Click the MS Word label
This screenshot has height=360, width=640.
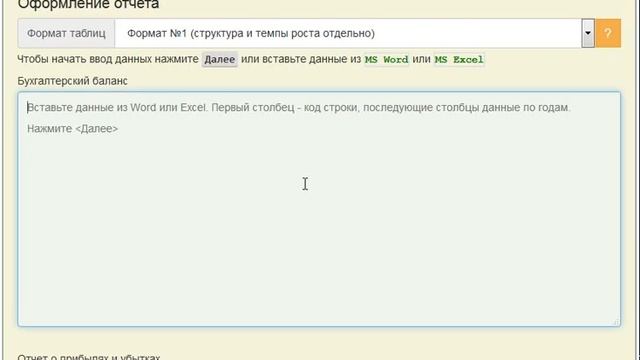point(386,60)
